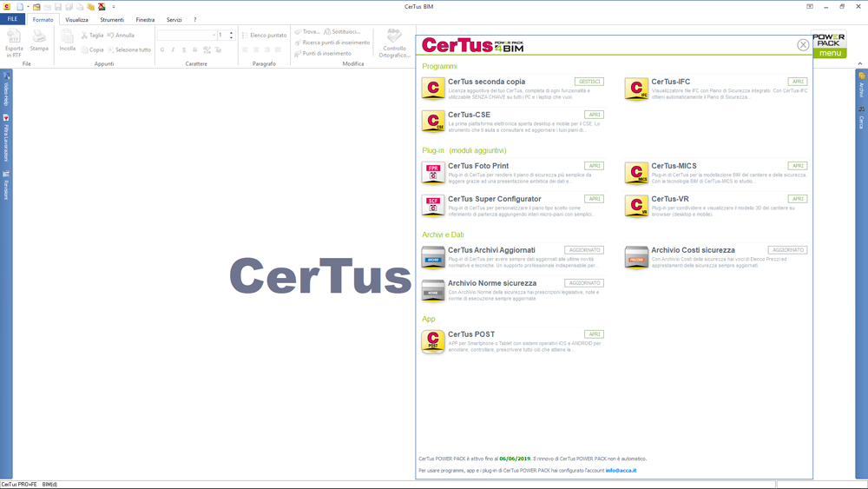Click APRI button for CerTus Super Configurator
This screenshot has width=868, height=489.
point(594,199)
